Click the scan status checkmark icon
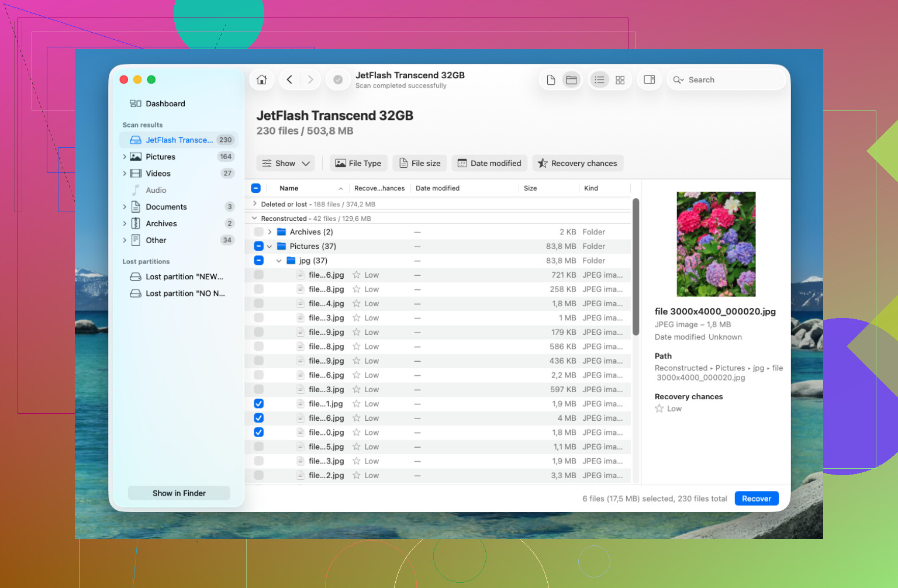This screenshot has width=898, height=588. pos(338,80)
